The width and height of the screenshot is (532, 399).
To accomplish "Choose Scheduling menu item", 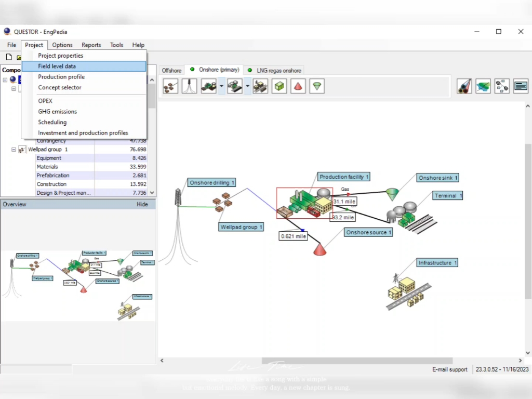I will pyautogui.click(x=84, y=122).
